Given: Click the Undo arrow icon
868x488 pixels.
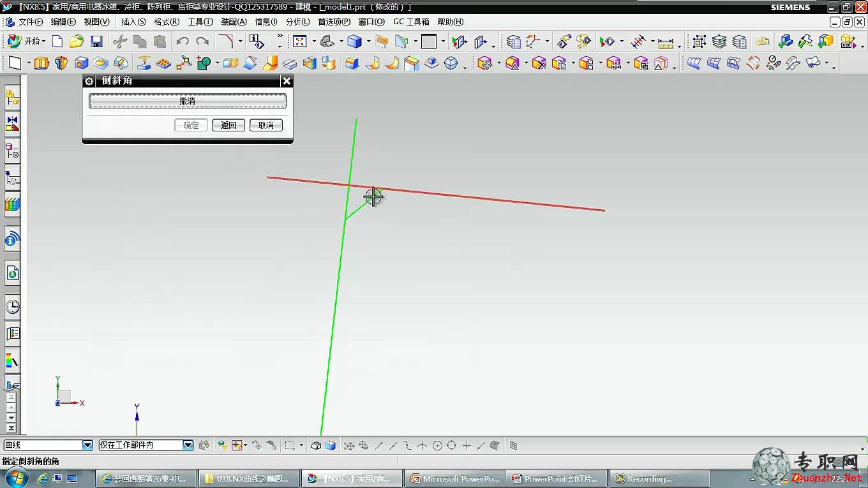Looking at the screenshot, I should click(183, 41).
